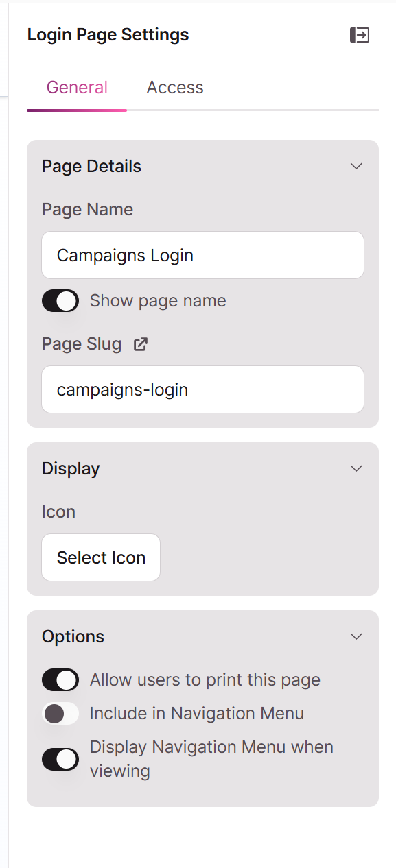Collapse the Display section chevron
This screenshot has width=396, height=868.
[x=356, y=469]
